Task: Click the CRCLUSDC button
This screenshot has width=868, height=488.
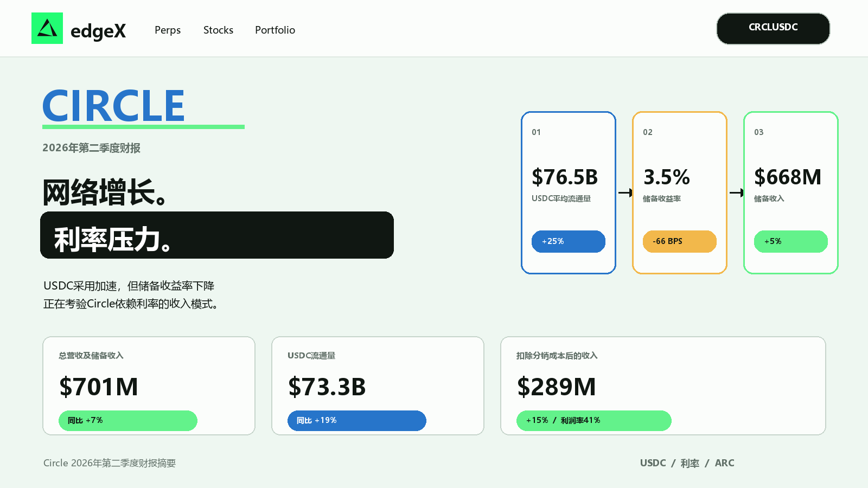Action: [x=773, y=28]
